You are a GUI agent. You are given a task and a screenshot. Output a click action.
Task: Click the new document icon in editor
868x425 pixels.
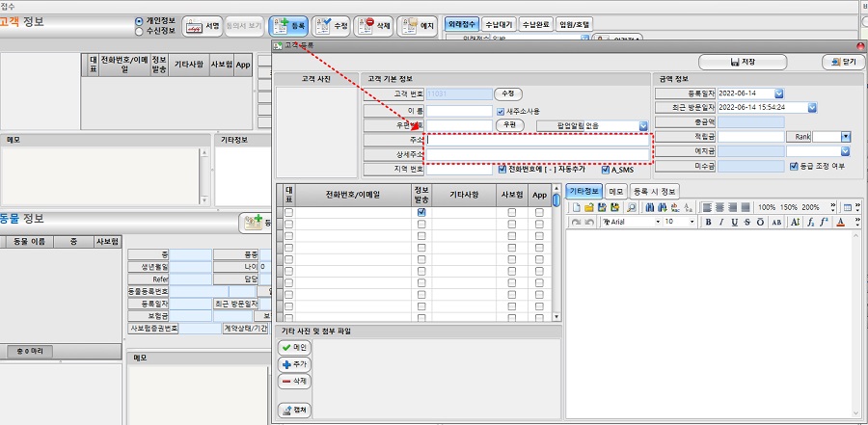(576, 207)
